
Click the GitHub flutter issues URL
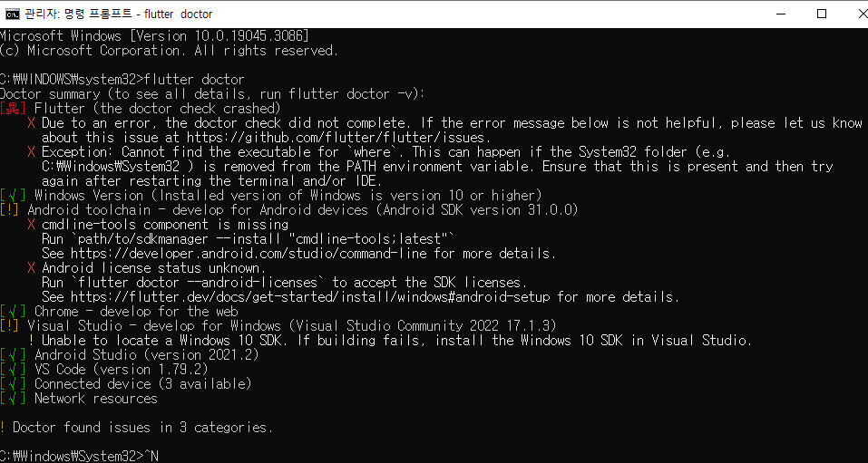tap(337, 137)
